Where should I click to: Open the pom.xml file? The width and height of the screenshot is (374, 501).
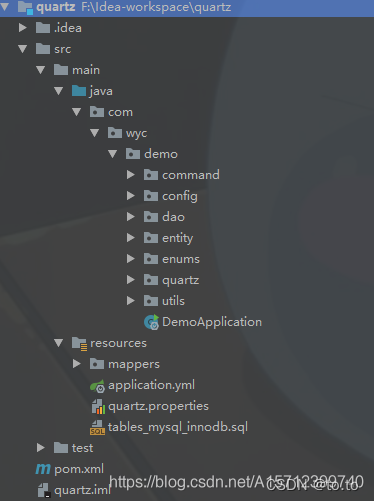pos(79,469)
